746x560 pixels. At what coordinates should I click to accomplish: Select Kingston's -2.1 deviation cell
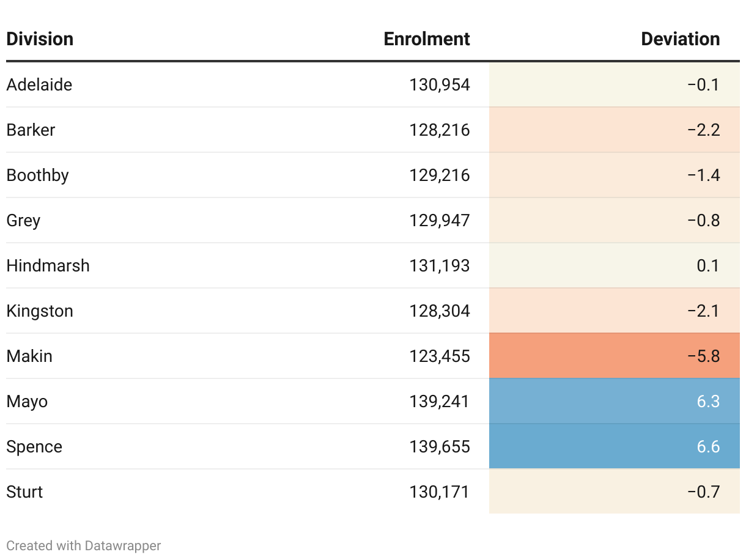(614, 311)
